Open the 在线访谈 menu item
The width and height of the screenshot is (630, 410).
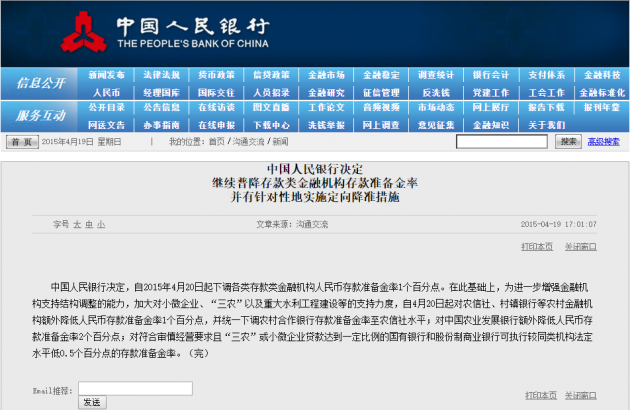(216, 108)
